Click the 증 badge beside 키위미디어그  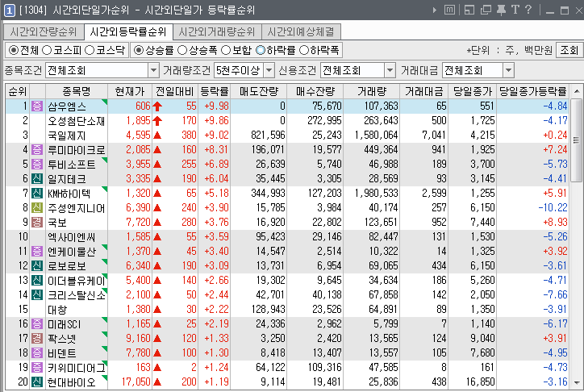(37, 368)
